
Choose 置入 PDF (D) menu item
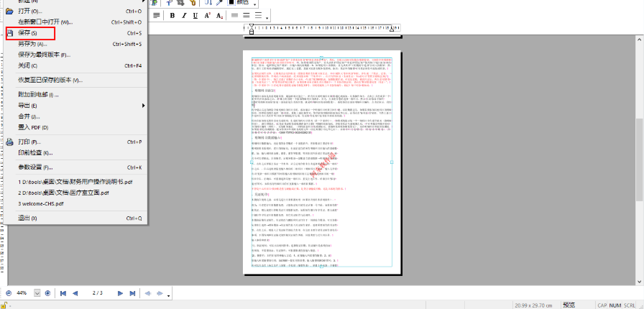pyautogui.click(x=75, y=127)
